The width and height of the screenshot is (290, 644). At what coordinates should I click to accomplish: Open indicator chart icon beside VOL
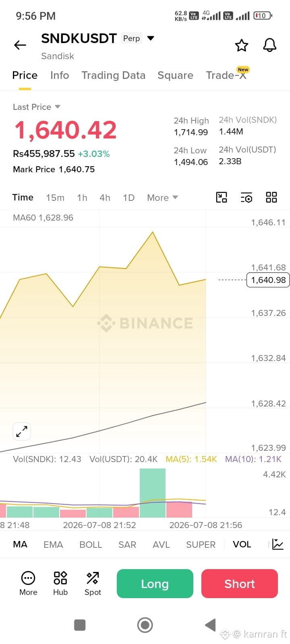(x=278, y=544)
